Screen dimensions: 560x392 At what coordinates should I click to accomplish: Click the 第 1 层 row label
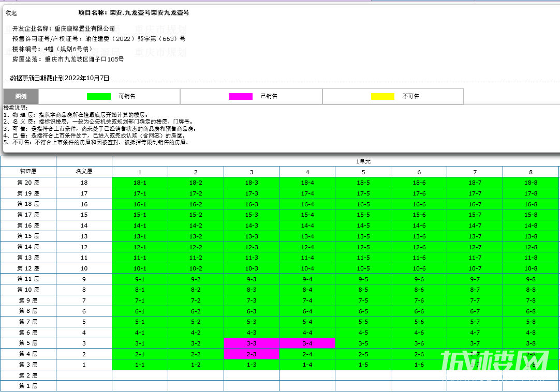pos(28,386)
